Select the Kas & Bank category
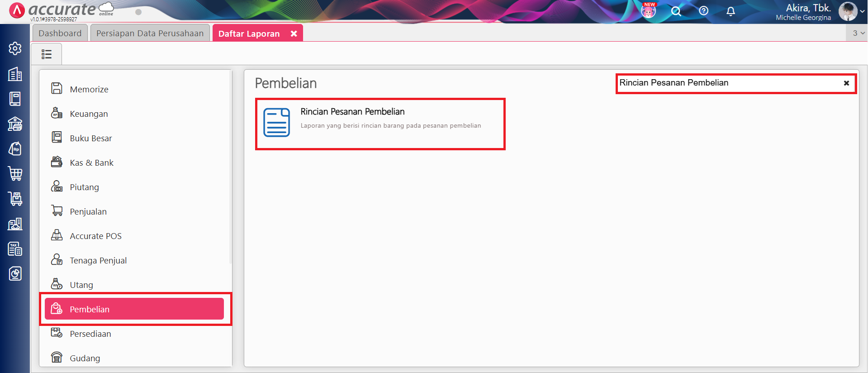Screen dimensions: 868x373 point(91,163)
